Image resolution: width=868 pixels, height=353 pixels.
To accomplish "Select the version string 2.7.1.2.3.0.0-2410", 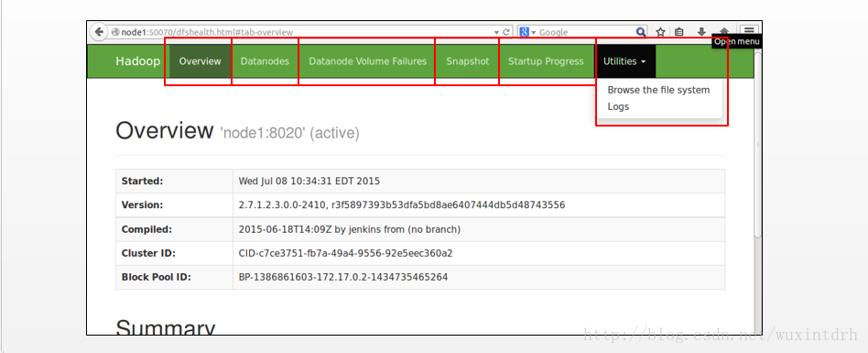I will pyautogui.click(x=283, y=205).
